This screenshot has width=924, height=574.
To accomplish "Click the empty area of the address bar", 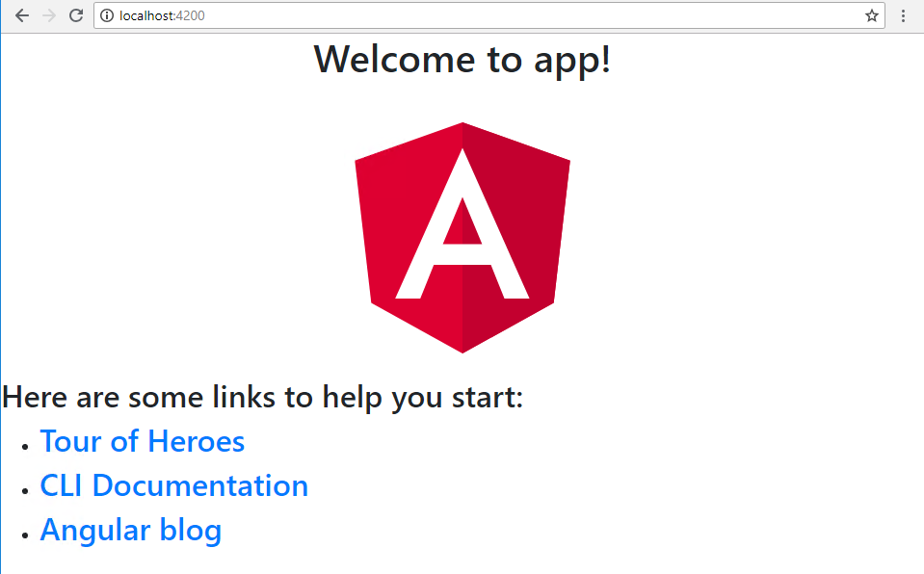I will tap(530, 15).
